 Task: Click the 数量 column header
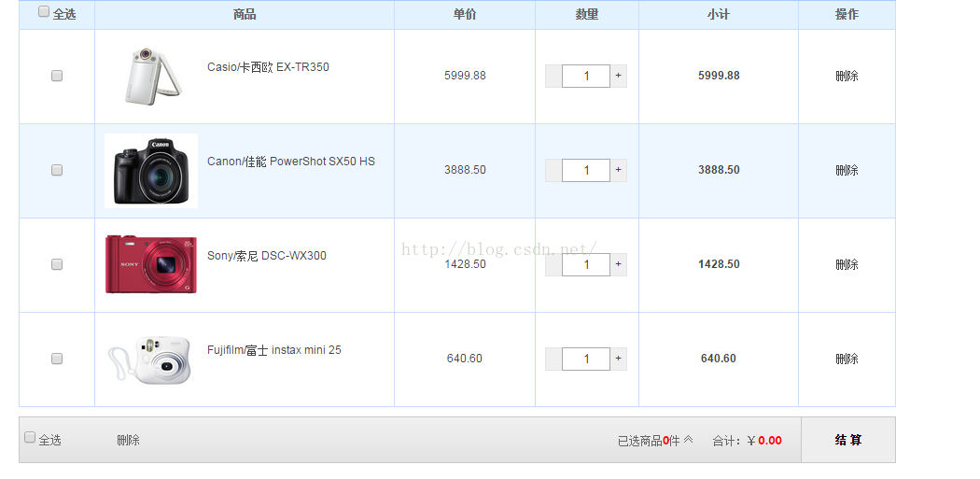click(587, 14)
